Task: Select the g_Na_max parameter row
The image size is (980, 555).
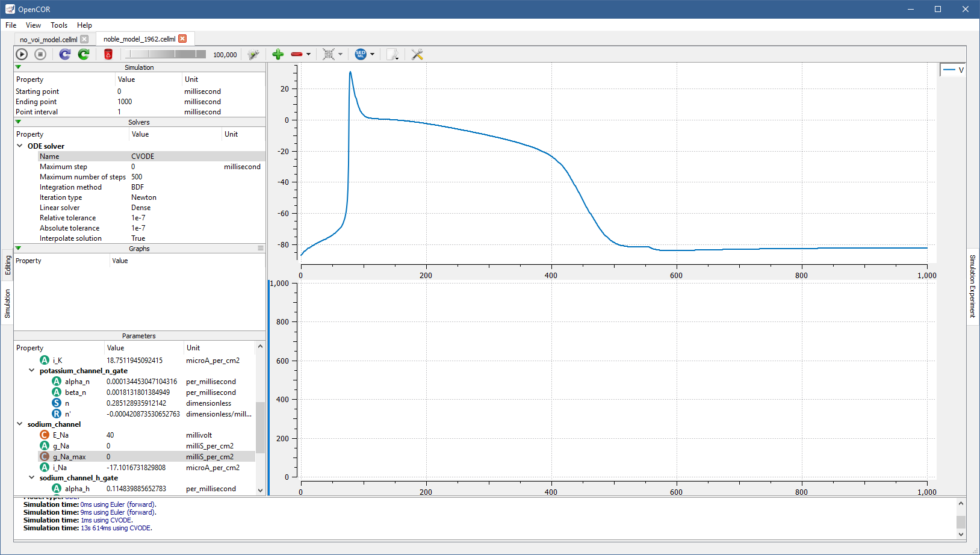Action: coord(69,457)
